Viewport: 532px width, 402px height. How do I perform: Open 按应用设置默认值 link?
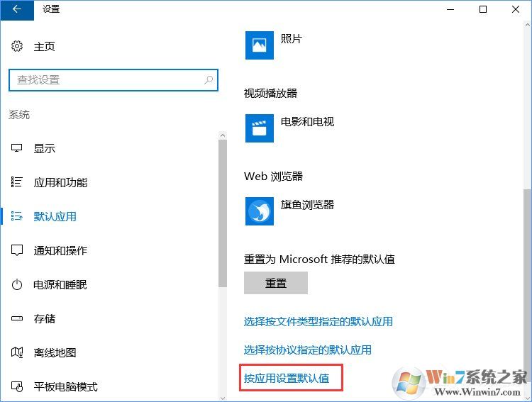pyautogui.click(x=287, y=378)
